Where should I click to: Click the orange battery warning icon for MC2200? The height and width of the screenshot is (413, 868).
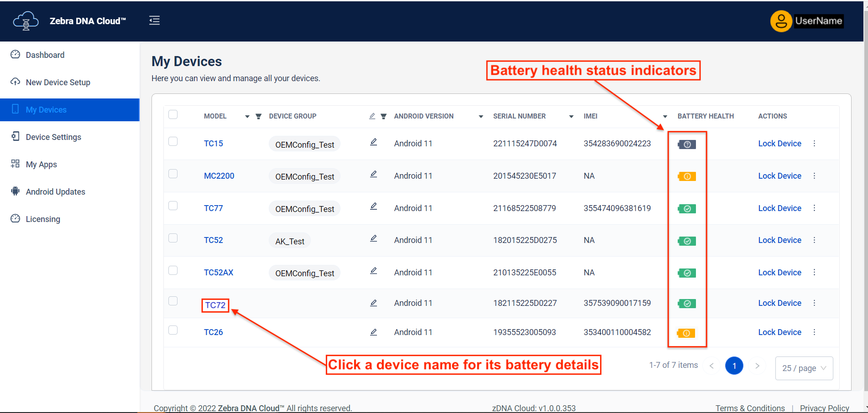(687, 176)
